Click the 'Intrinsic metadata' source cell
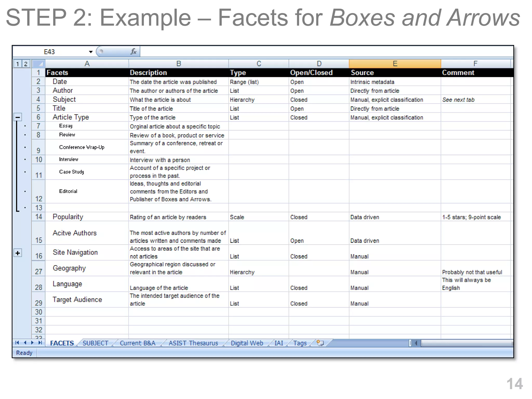This screenshot has height=399, width=532. 395,82
